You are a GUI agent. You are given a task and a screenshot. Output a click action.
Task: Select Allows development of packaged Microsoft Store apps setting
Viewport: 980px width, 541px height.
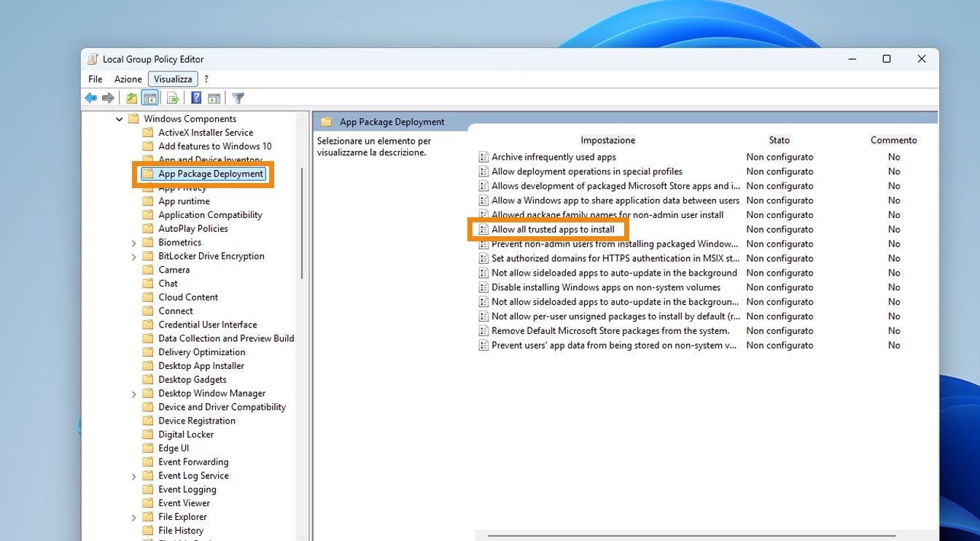[x=615, y=186]
